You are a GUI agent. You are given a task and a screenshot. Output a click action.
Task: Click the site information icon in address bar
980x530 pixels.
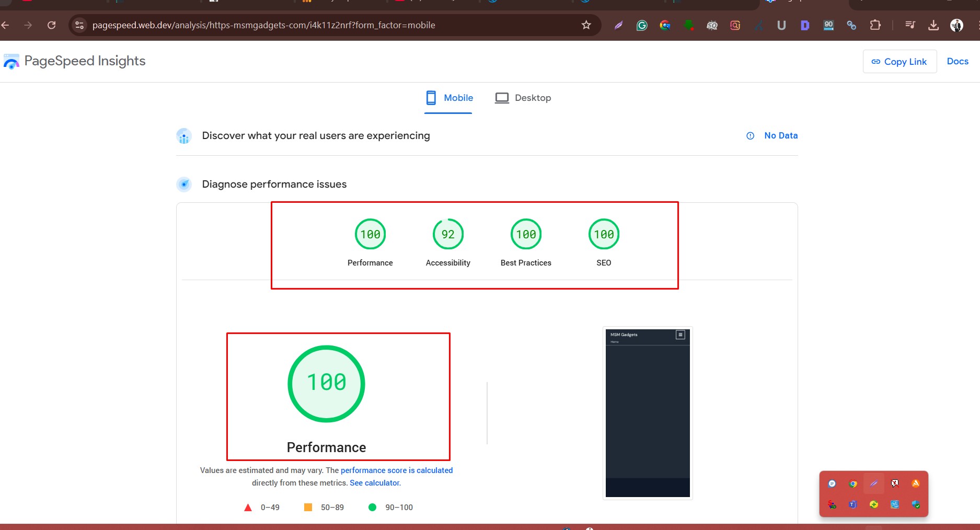click(79, 25)
